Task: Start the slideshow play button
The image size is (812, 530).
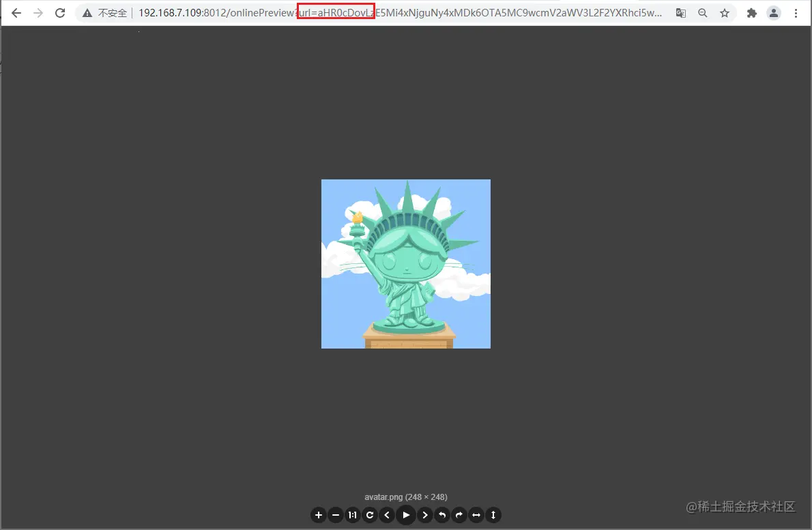Action: (x=406, y=515)
